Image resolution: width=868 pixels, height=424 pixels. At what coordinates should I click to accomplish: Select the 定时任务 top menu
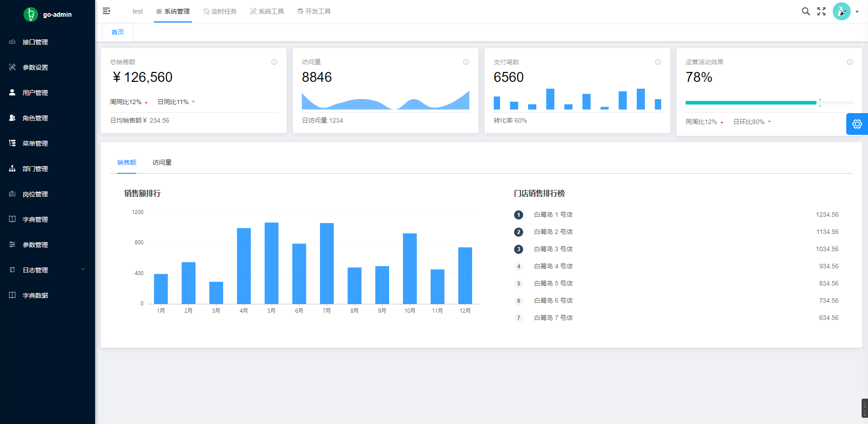220,11
